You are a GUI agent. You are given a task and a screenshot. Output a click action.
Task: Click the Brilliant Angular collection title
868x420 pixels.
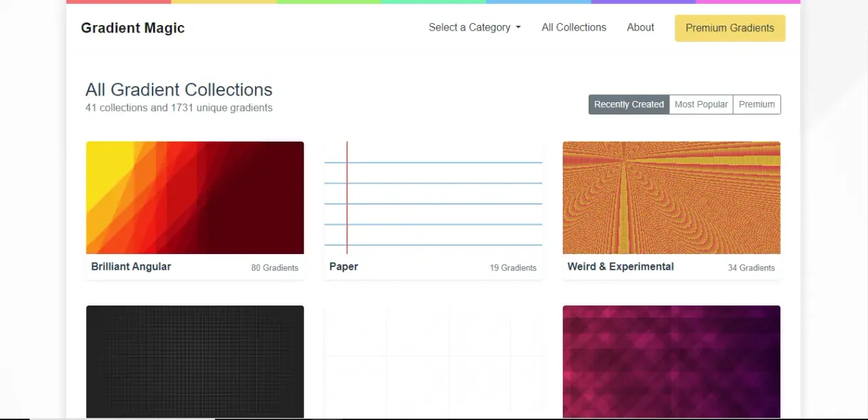pyautogui.click(x=131, y=267)
